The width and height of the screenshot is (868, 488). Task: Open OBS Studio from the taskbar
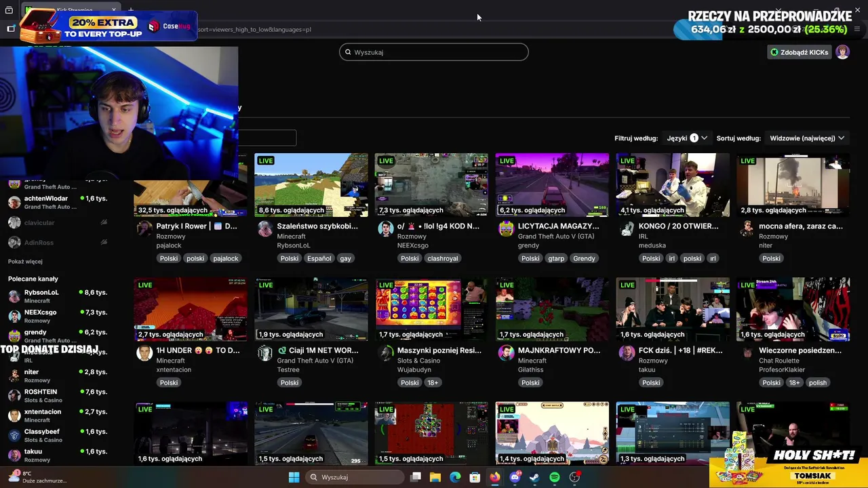pos(574,477)
